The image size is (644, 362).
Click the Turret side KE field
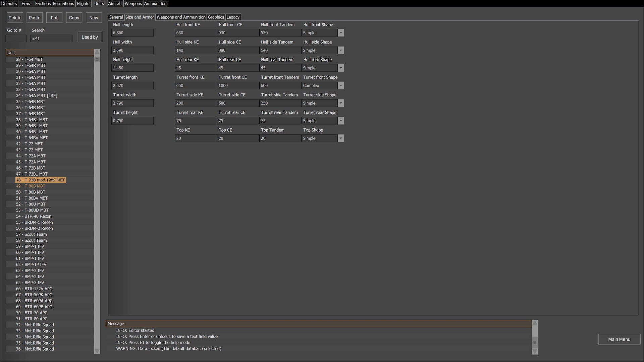click(x=196, y=103)
